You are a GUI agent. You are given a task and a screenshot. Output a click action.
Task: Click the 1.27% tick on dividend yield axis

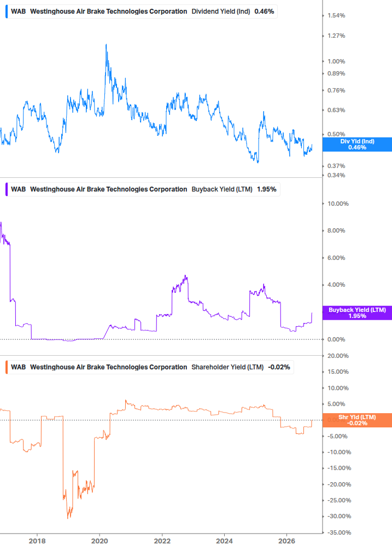(336, 36)
